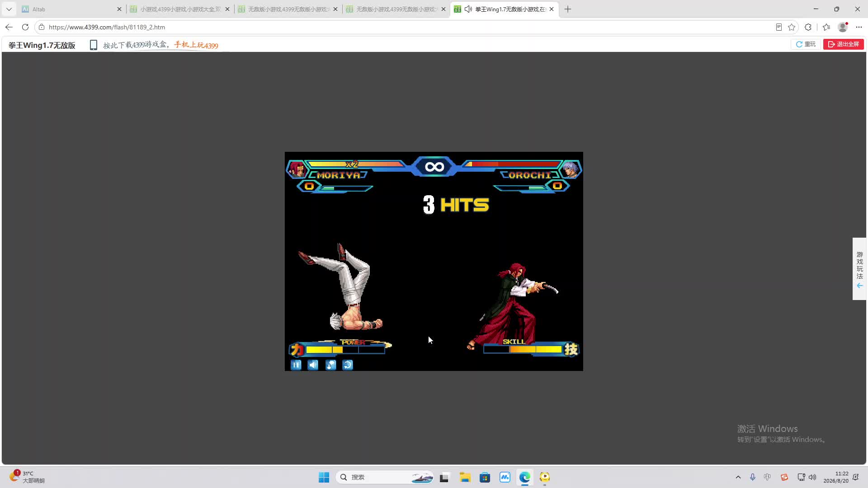Open the favorites list icon
The width and height of the screenshot is (868, 488).
(826, 27)
